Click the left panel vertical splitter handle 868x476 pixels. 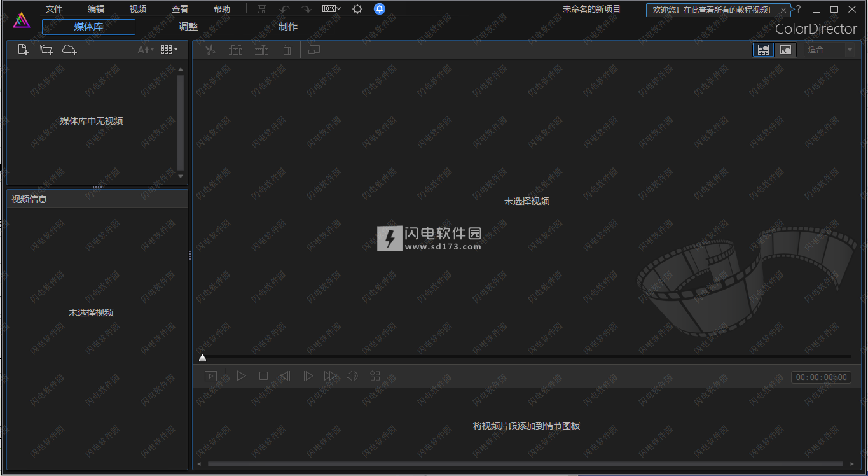[x=190, y=255]
